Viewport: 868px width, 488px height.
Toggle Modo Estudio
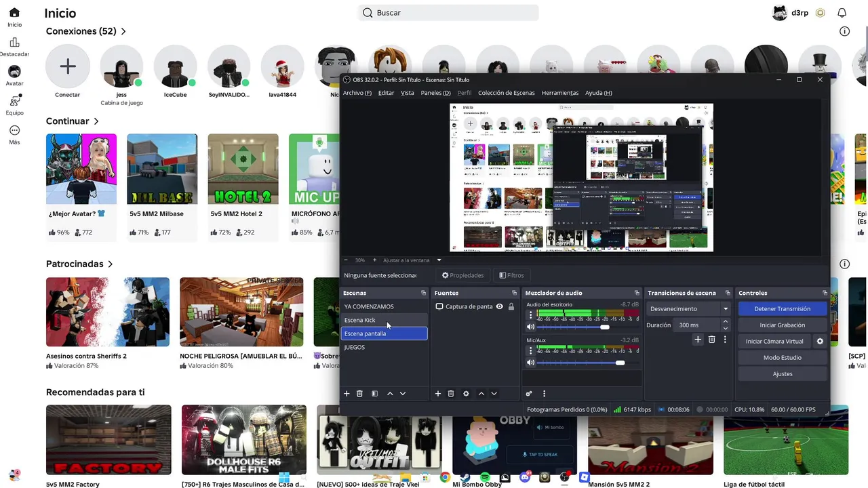click(x=783, y=358)
